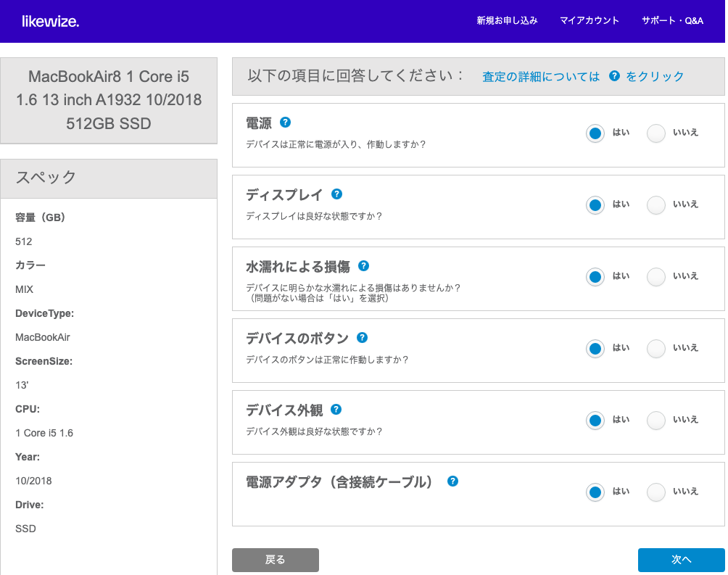Image resolution: width=728 pixels, height=575 pixels.
Task: Open help icon next to 電源アダプタ
Action: point(452,481)
